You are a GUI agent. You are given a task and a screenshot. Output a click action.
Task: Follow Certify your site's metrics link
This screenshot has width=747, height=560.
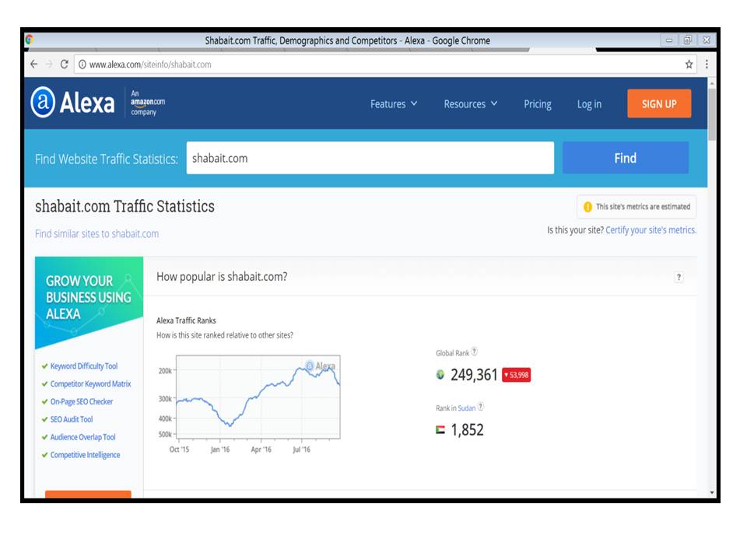tap(651, 230)
